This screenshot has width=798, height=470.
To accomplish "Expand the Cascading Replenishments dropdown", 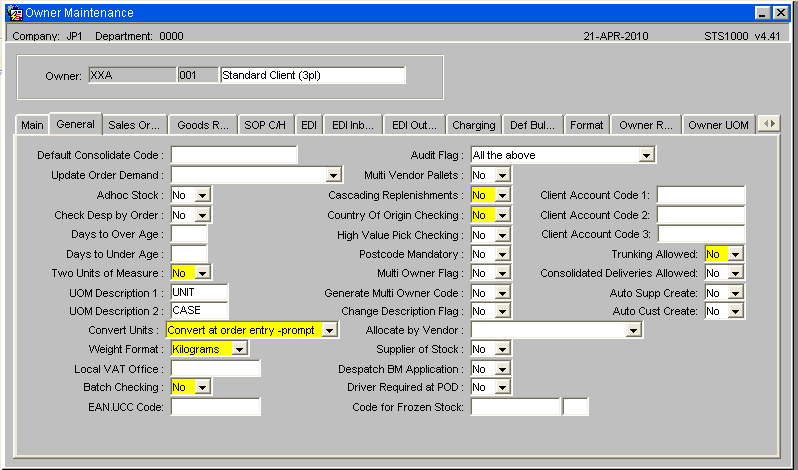I will point(503,195).
